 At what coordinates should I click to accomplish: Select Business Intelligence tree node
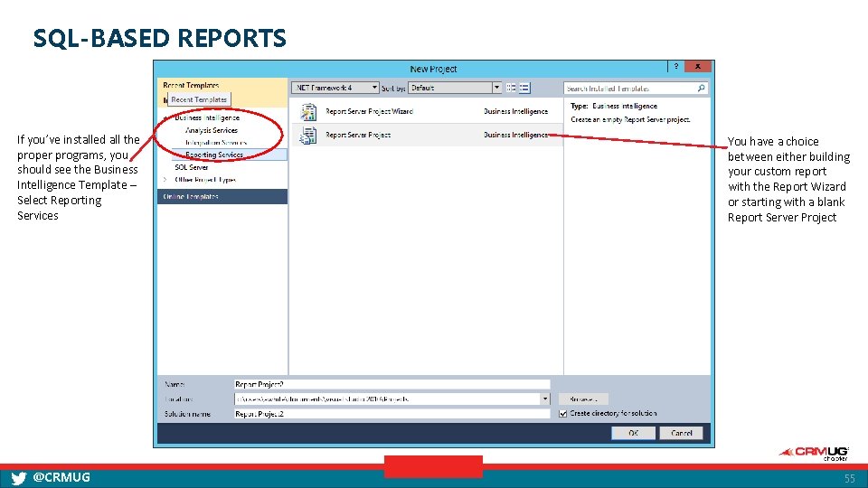coord(207,117)
